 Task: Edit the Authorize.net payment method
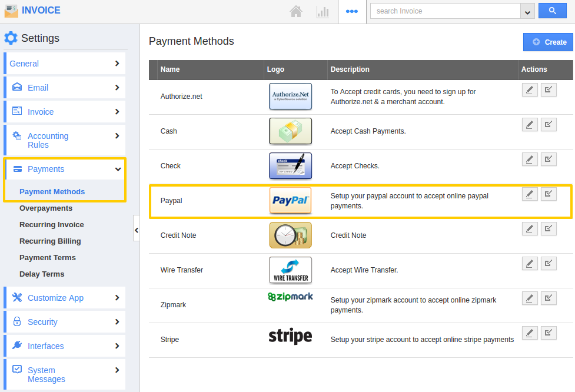[x=530, y=90]
